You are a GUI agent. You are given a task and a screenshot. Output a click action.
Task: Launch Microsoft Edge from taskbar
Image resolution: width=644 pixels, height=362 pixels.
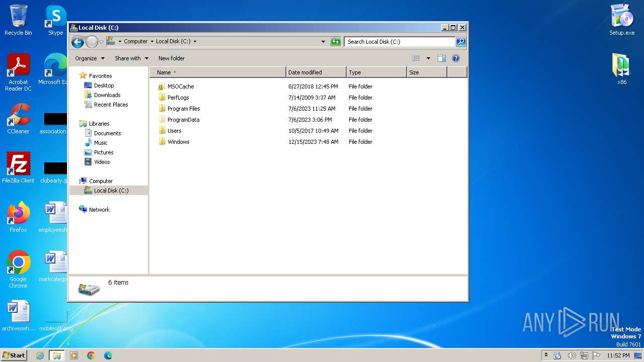[108, 355]
